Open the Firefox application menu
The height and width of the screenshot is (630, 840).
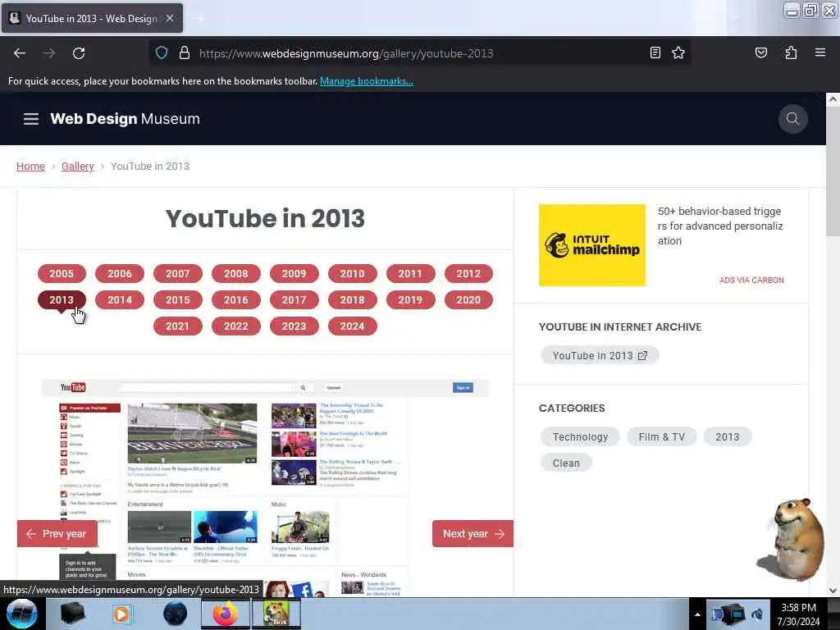(x=819, y=52)
